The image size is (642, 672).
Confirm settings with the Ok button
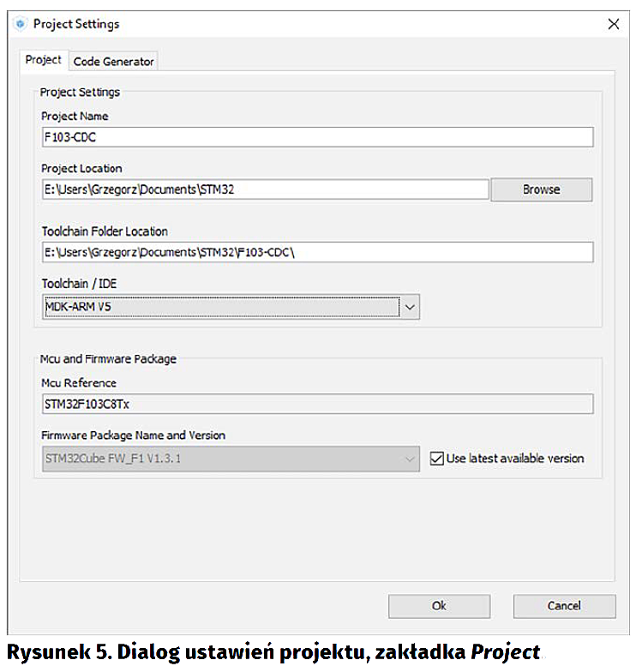tap(439, 606)
